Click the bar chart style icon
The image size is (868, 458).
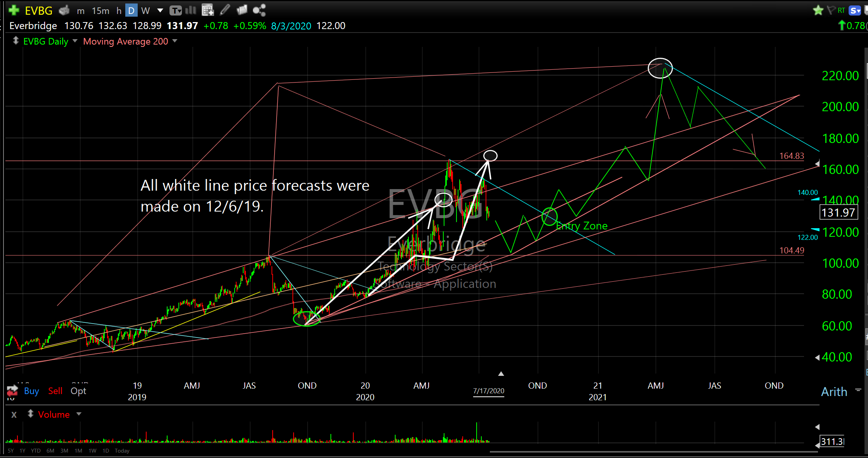[191, 10]
